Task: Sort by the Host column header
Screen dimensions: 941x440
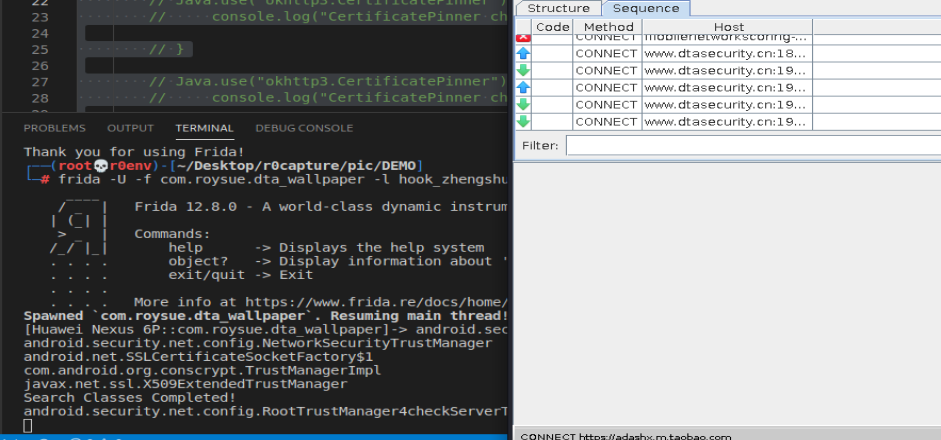Action: tap(728, 27)
